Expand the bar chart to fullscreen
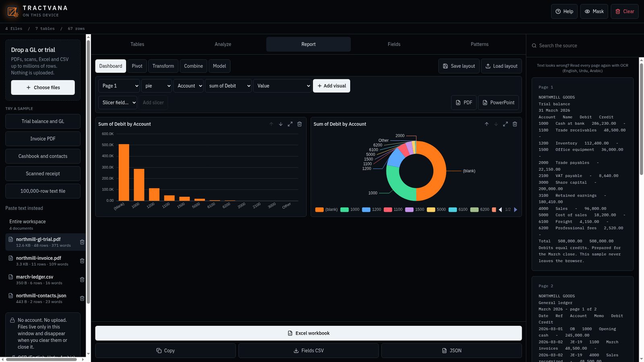The height and width of the screenshot is (362, 644). [x=290, y=124]
